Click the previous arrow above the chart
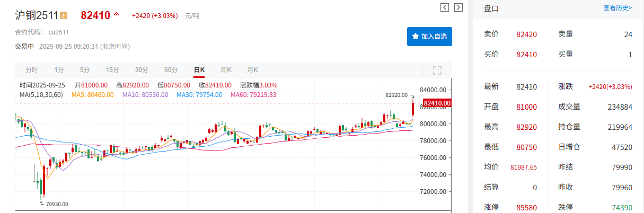The height and width of the screenshot is (213, 644). click(445, 7)
